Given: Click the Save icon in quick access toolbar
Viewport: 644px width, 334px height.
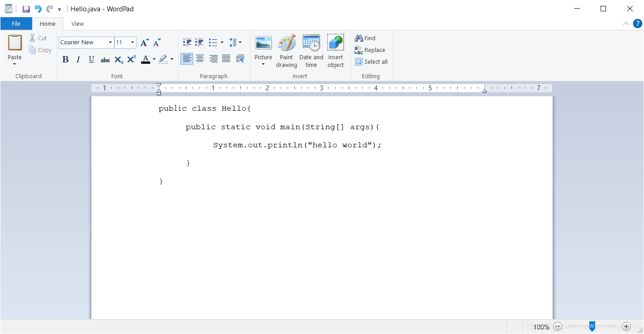Looking at the screenshot, I should (x=26, y=9).
